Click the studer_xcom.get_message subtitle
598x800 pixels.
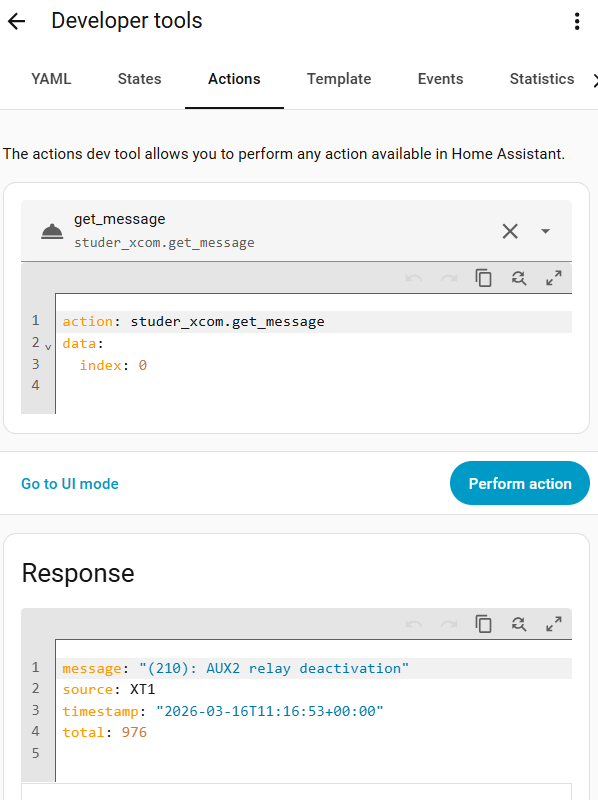[x=164, y=243]
